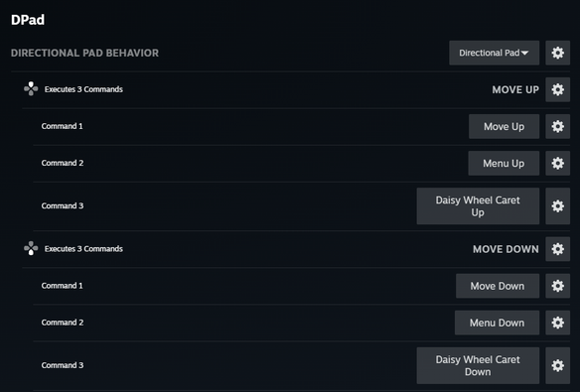Open gear settings for Menu Up command
The height and width of the screenshot is (392, 580).
click(557, 164)
